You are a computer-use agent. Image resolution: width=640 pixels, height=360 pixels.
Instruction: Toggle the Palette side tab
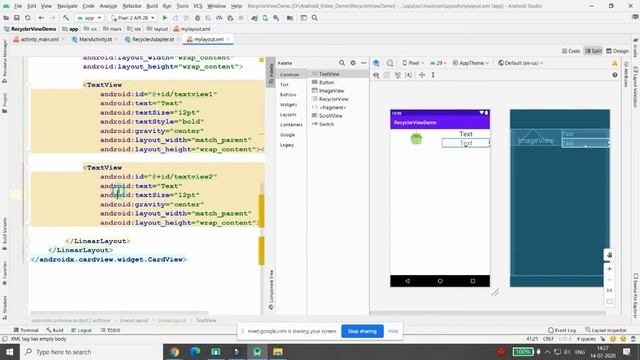(271, 72)
